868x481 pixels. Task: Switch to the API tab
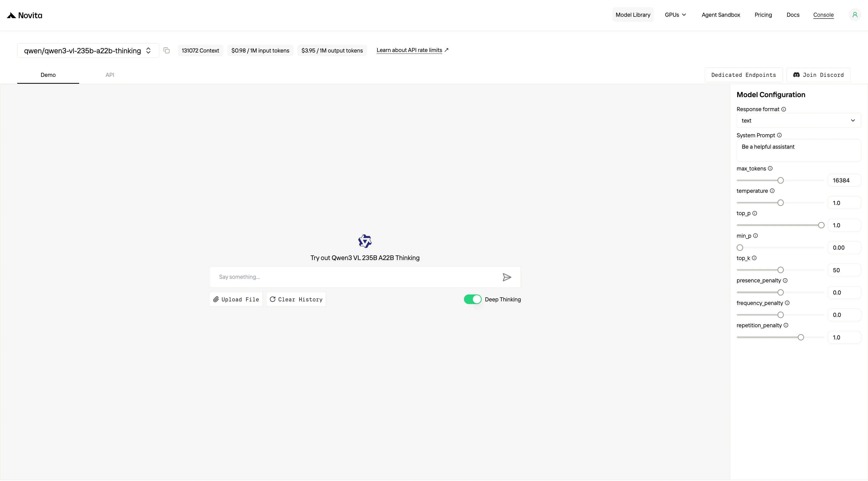(x=110, y=75)
